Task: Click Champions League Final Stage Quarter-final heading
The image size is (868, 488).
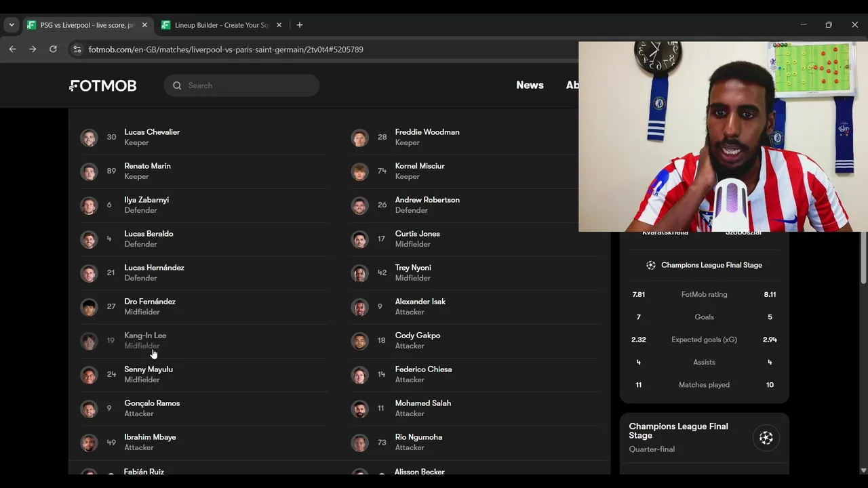Action: click(678, 431)
